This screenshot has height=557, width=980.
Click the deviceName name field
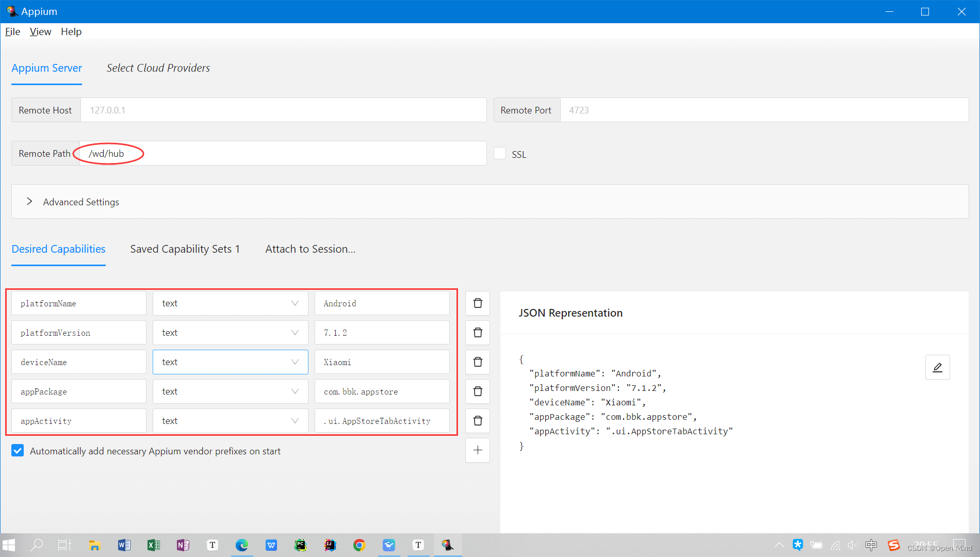[79, 362]
